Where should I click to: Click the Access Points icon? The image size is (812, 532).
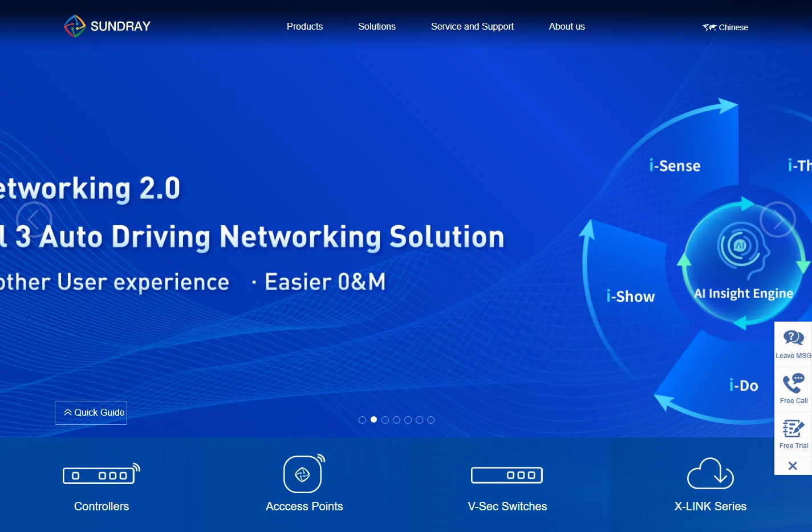304,473
